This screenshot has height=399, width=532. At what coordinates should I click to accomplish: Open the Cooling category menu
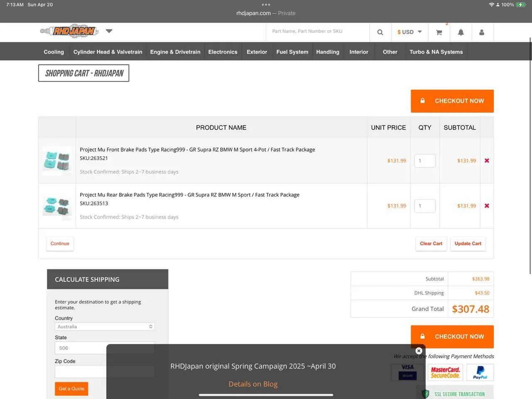[x=54, y=52]
